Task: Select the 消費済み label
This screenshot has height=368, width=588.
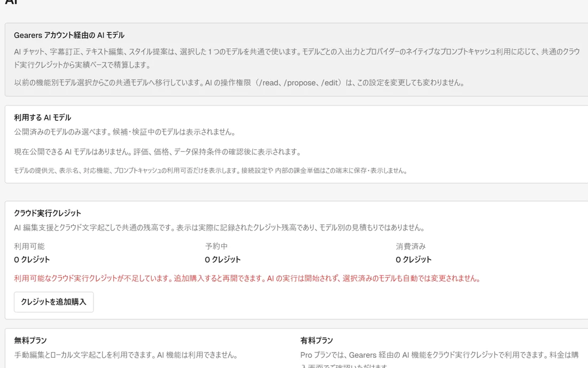Action: tap(411, 247)
